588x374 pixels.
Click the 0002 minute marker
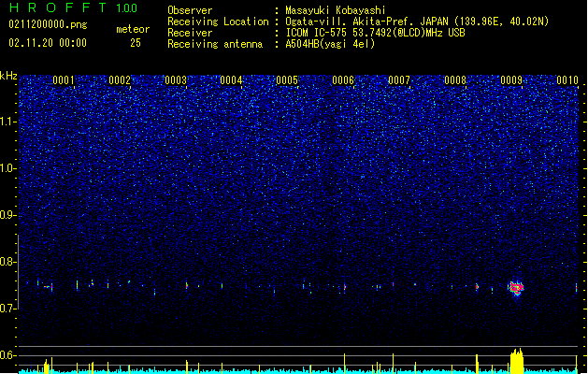pos(120,80)
